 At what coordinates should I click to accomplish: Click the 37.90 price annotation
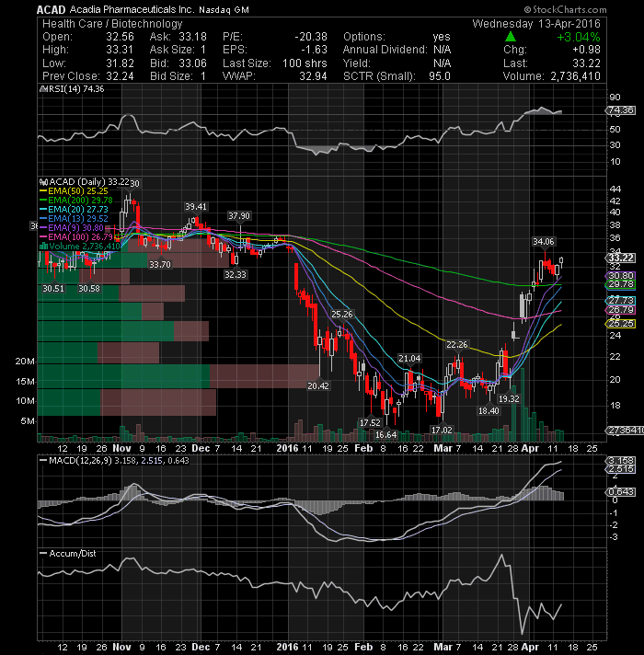pyautogui.click(x=239, y=216)
